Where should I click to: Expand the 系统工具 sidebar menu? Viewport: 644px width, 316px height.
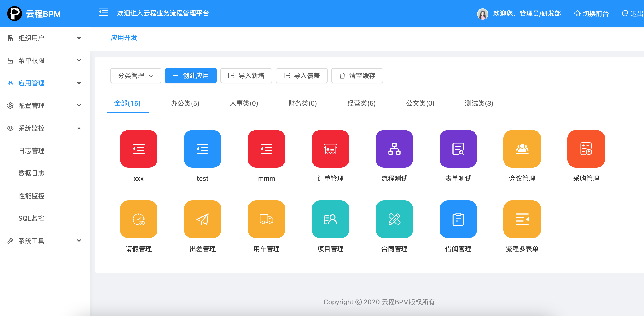[44, 241]
